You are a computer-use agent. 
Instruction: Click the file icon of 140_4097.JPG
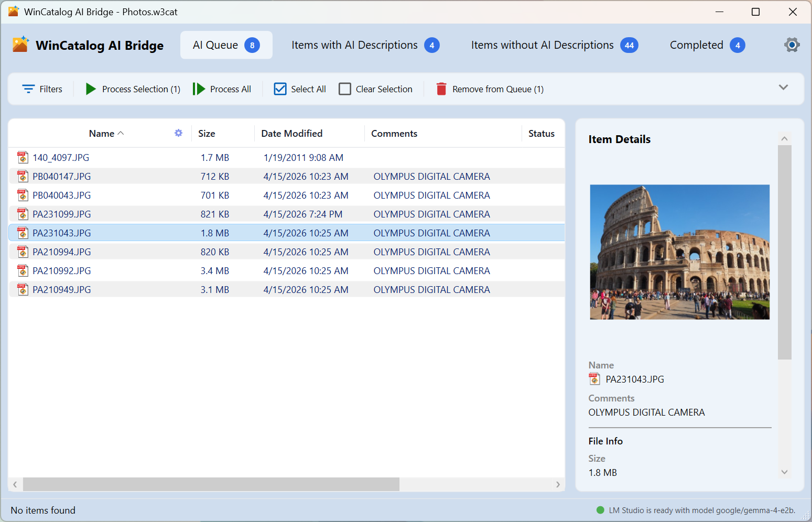[23, 158]
